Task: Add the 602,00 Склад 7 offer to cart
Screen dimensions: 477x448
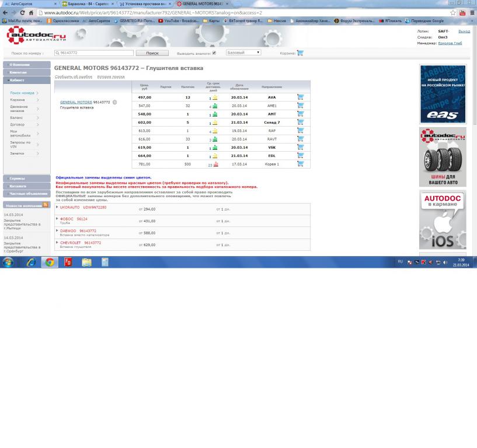Action: [x=300, y=122]
